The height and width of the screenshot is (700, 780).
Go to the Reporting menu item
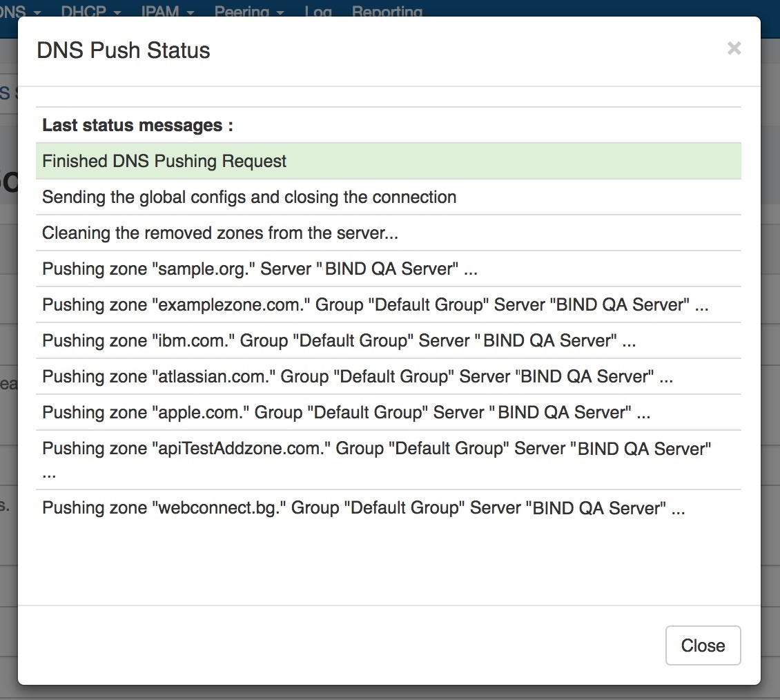(387, 12)
